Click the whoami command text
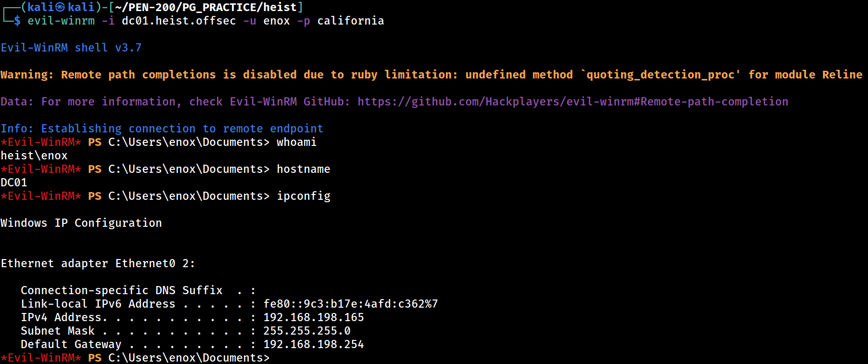 (x=296, y=142)
